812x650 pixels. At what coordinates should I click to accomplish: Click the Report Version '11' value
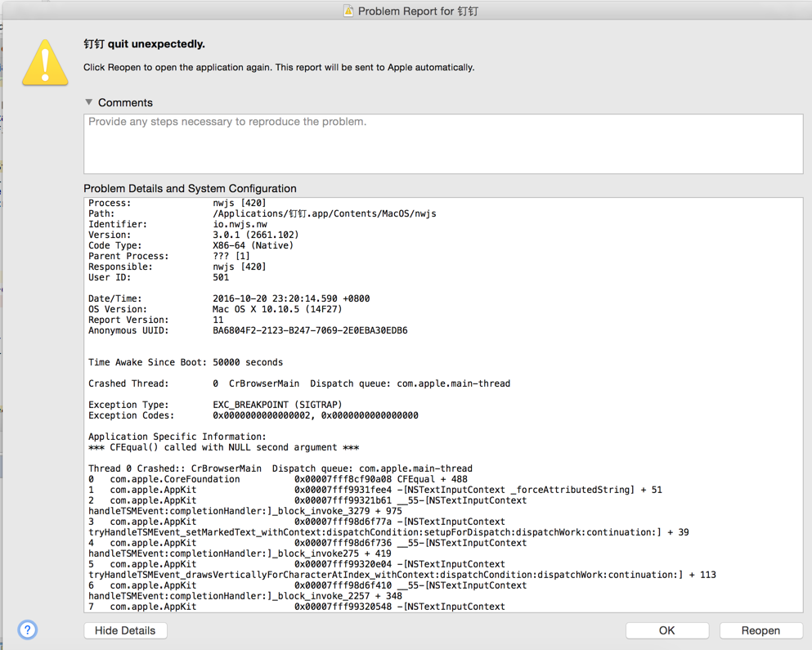pos(218,320)
